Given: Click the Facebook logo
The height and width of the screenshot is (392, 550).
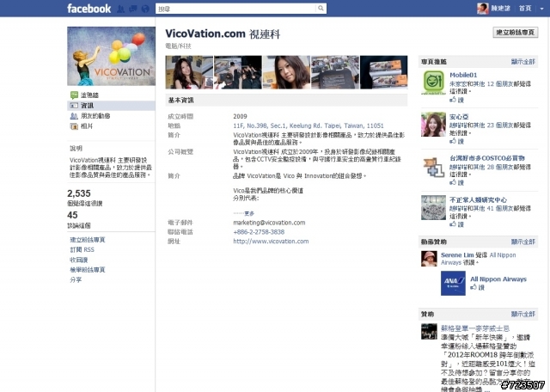Looking at the screenshot, I should coord(89,9).
